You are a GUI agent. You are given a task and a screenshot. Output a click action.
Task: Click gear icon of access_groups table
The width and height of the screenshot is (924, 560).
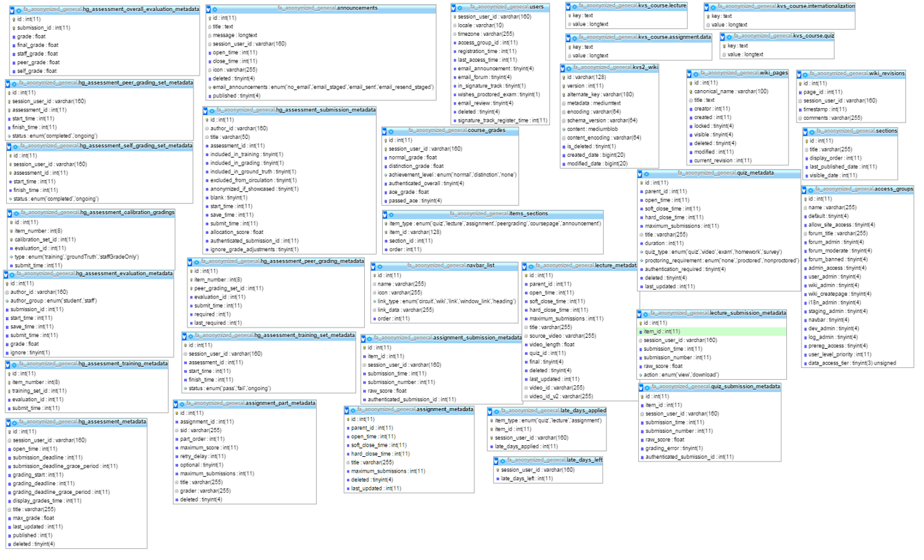810,190
